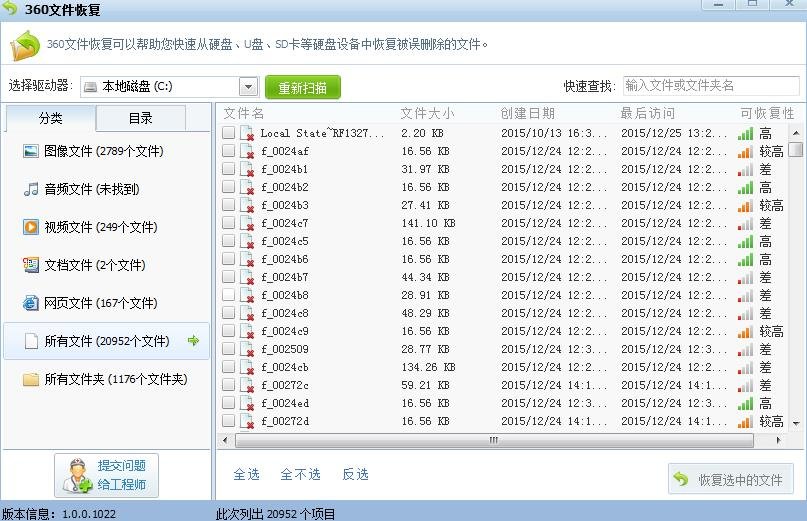Check the box for file f_0024af
This screenshot has height=521, width=807.
[x=229, y=151]
